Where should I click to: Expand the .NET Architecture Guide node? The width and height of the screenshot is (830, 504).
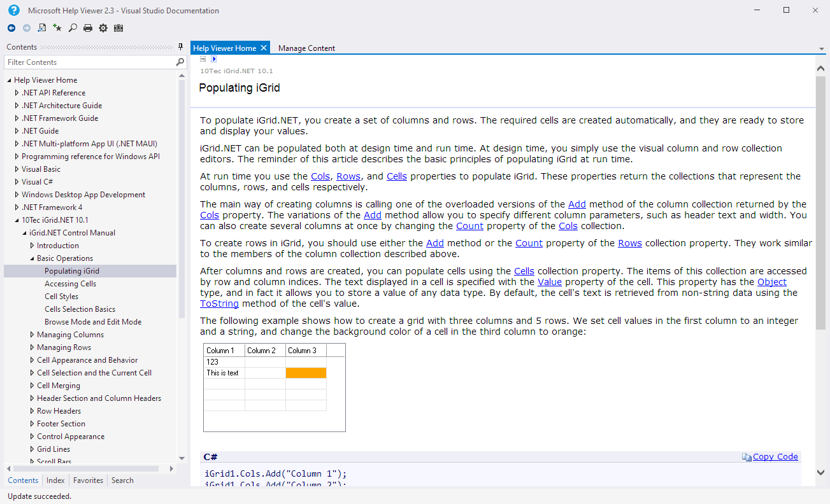point(17,106)
